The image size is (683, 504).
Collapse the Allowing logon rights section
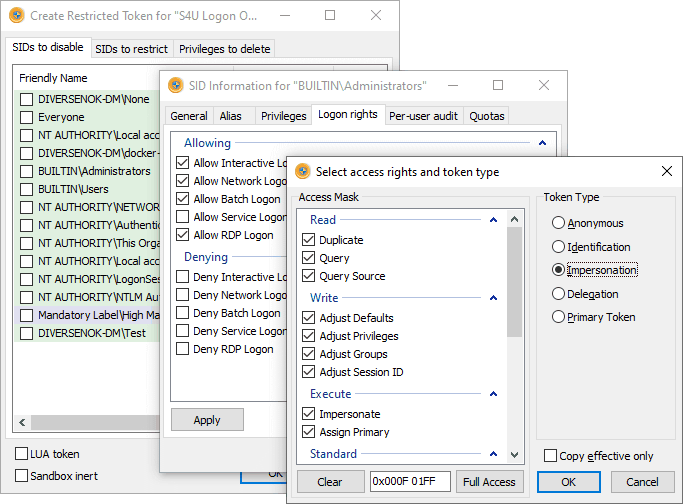click(541, 143)
